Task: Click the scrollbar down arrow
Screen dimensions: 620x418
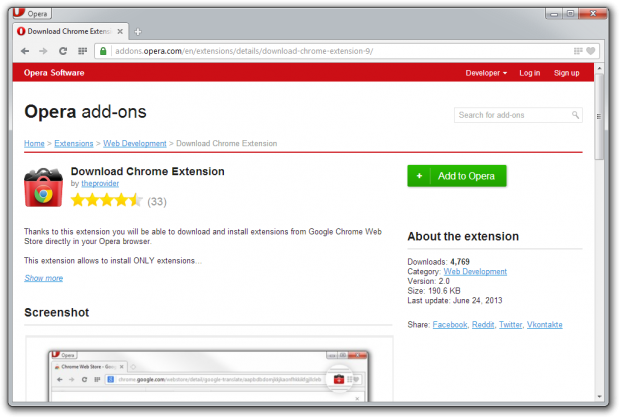Action: click(599, 396)
